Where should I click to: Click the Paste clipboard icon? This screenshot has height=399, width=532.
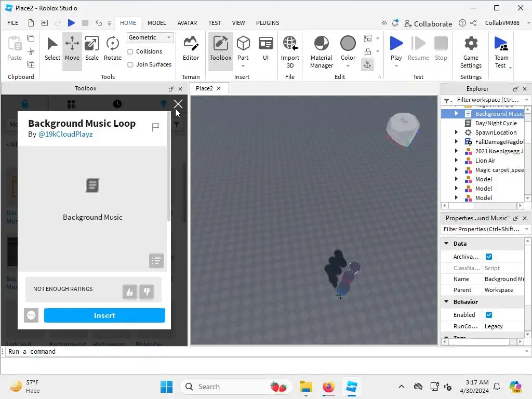tap(15, 48)
